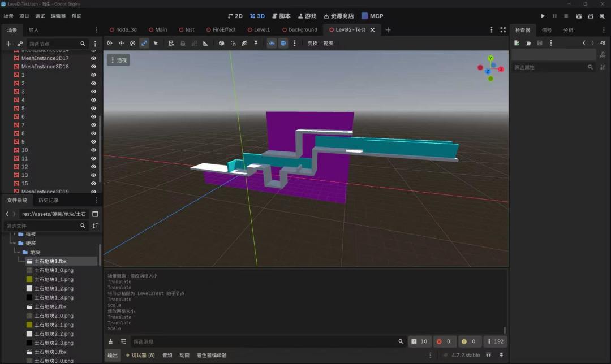Image resolution: width=611 pixels, height=364 pixels.
Task: Toggle the split mode icon in FileSystem
Action: [x=95, y=214]
